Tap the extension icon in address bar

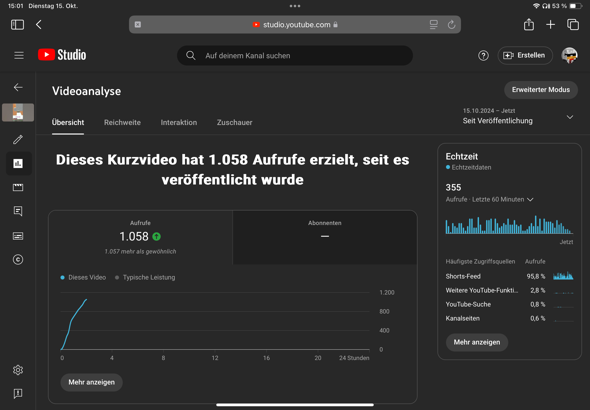(138, 25)
